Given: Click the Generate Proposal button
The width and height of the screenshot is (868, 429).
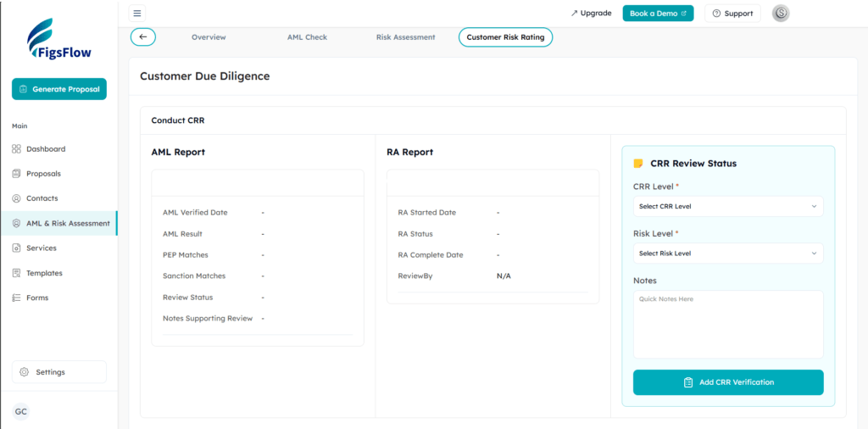Looking at the screenshot, I should [x=59, y=89].
